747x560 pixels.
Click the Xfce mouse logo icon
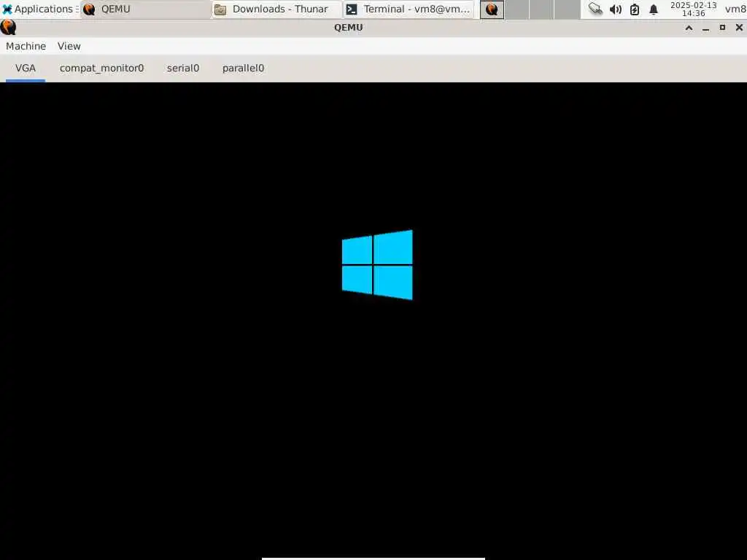(x=7, y=9)
